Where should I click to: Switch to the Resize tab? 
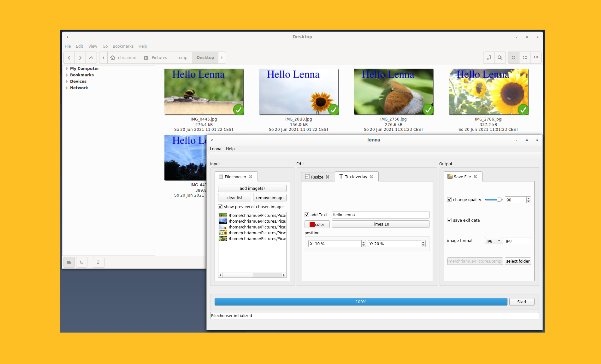tap(317, 177)
